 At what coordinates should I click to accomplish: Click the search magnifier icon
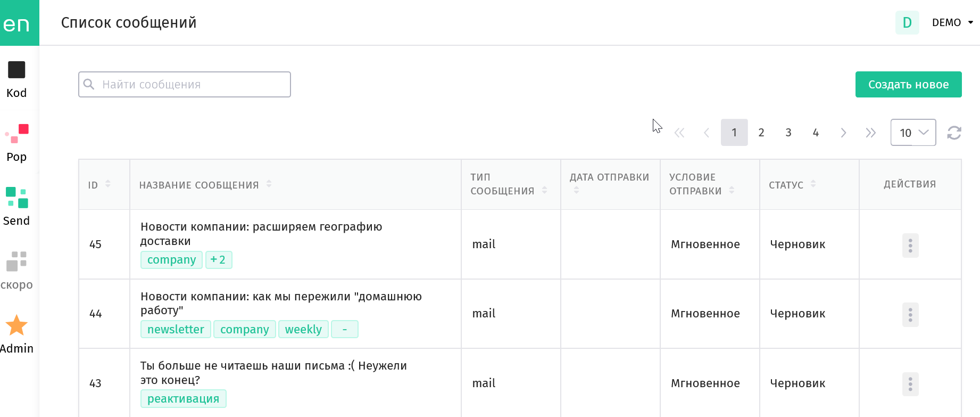89,85
